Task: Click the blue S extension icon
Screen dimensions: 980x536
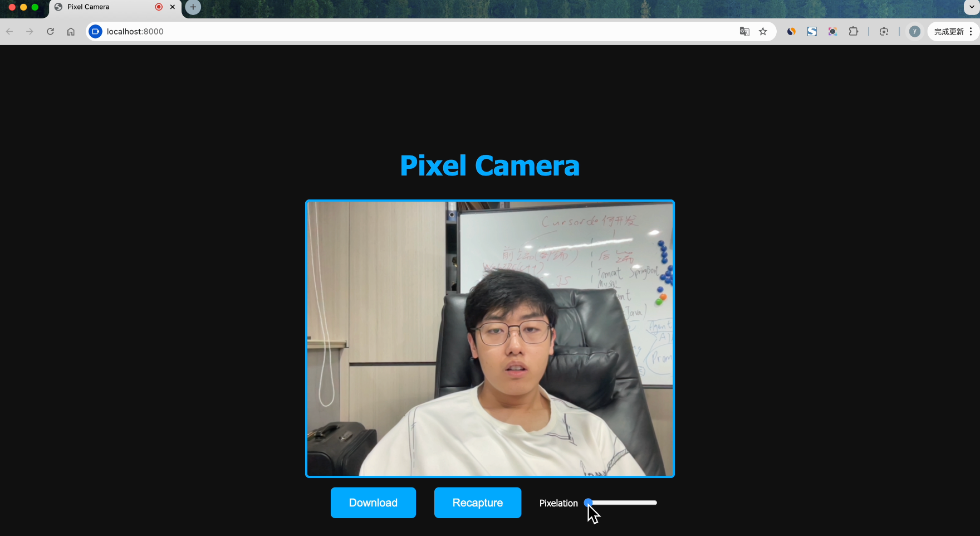Action: click(x=812, y=32)
